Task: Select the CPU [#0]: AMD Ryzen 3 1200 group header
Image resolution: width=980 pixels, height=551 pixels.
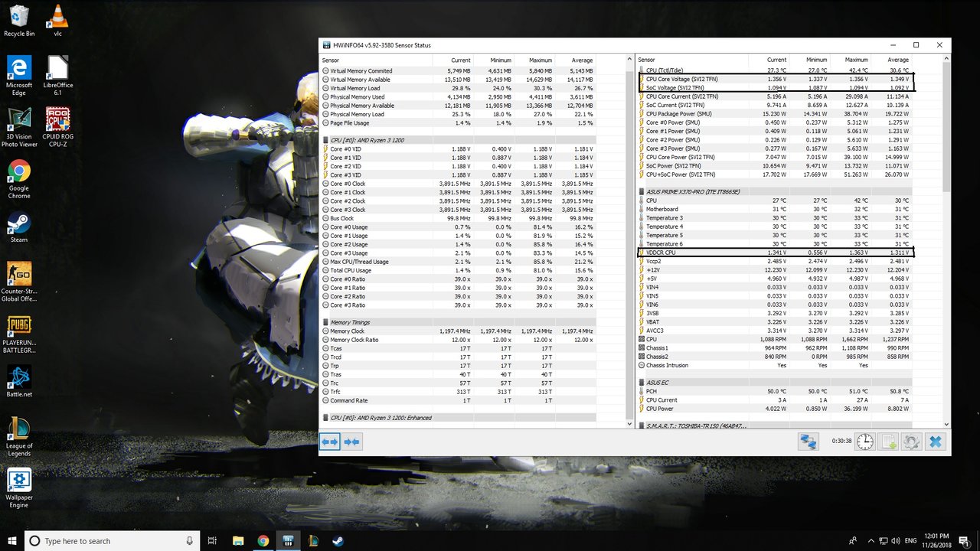Action: tap(458, 140)
